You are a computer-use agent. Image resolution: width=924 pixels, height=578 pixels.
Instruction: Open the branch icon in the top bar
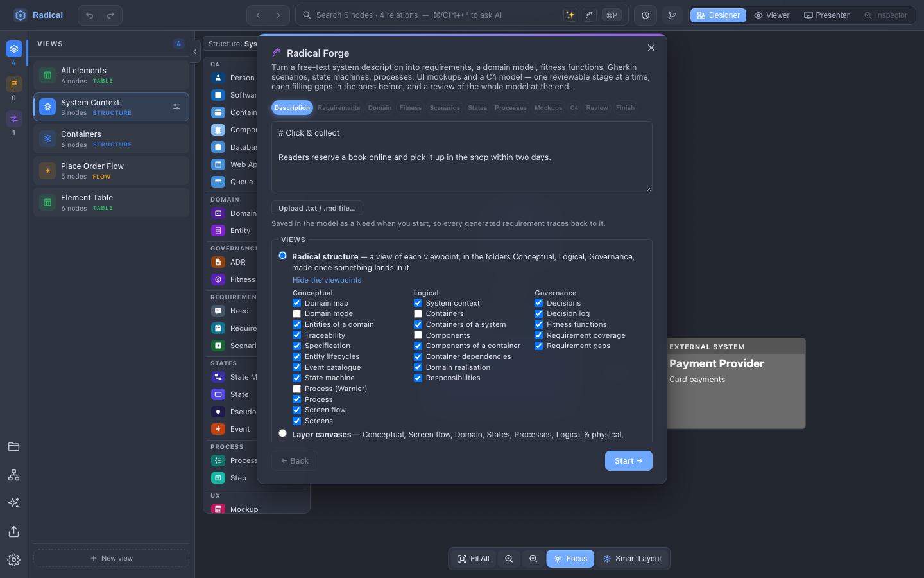click(672, 15)
